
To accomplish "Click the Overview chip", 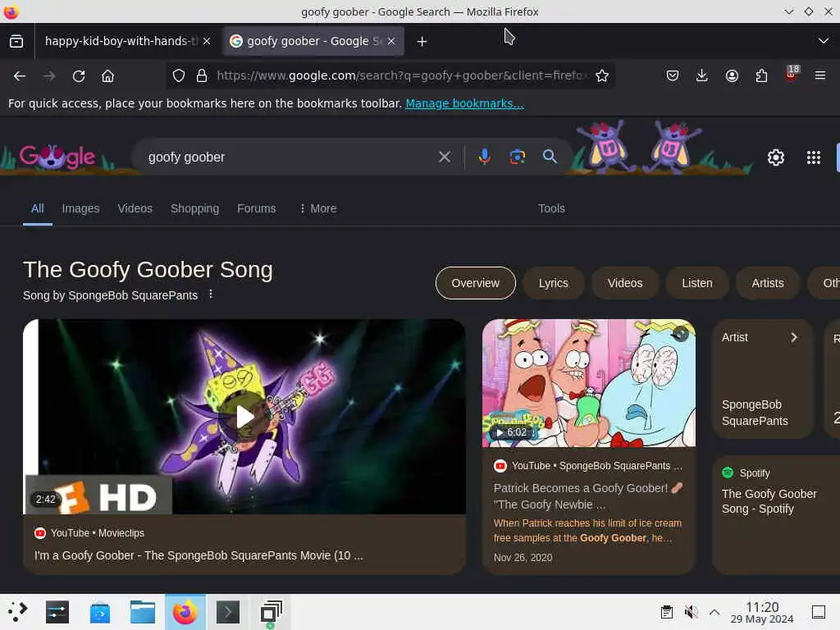I will (475, 283).
